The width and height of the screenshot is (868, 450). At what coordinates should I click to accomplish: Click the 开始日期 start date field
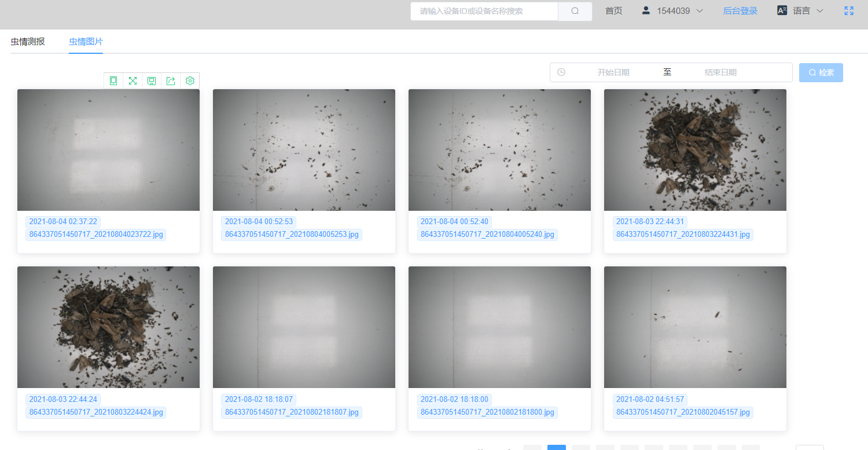pyautogui.click(x=613, y=72)
